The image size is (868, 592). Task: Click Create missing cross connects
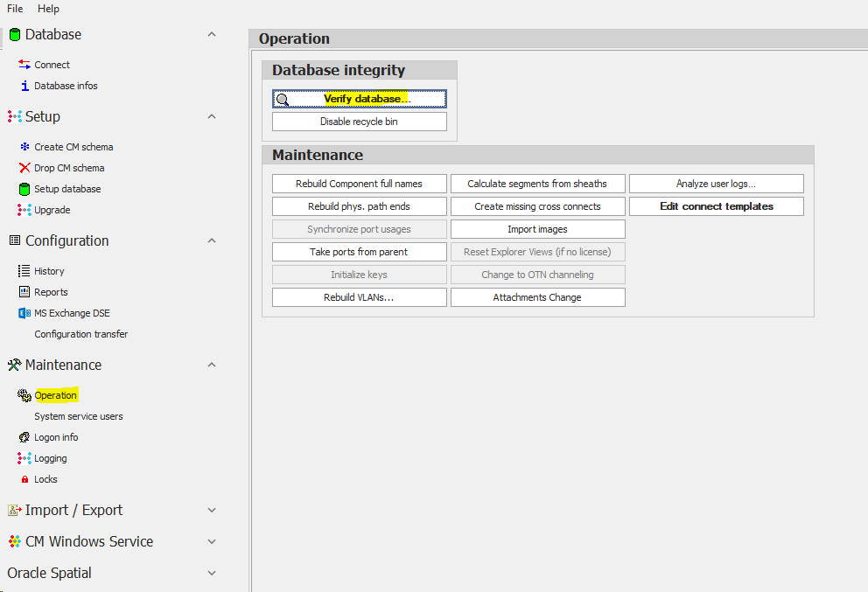[537, 206]
